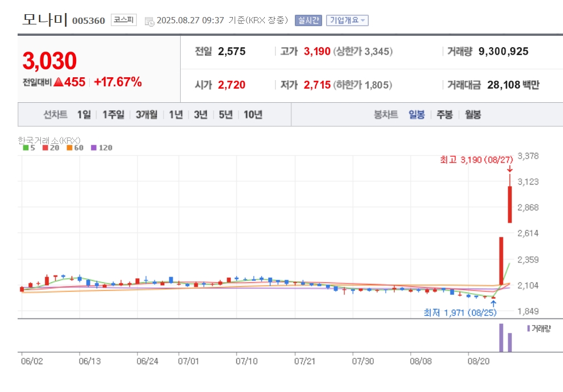Click the 코스피 market badge
The width and height of the screenshot is (563, 392).
point(124,20)
